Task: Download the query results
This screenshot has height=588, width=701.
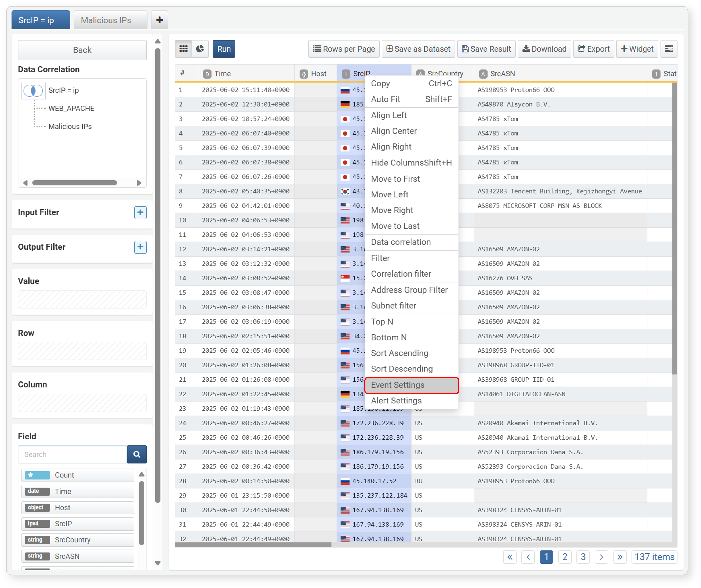Action: 544,49
